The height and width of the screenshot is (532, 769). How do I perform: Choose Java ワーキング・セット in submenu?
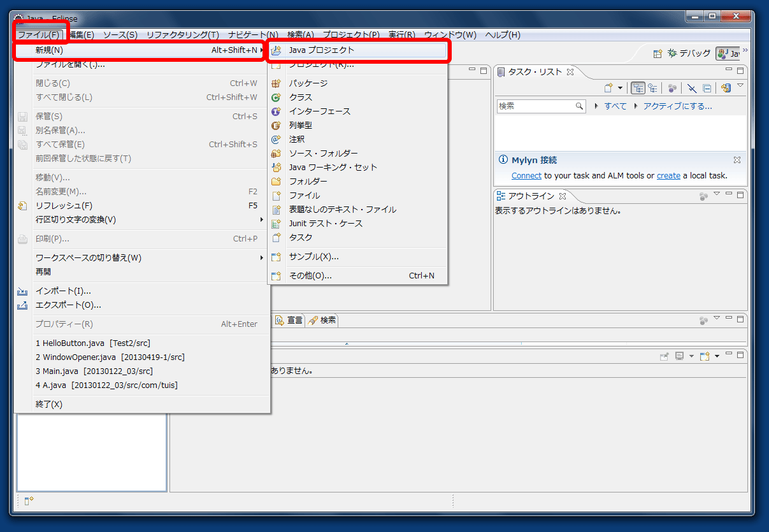(357, 168)
